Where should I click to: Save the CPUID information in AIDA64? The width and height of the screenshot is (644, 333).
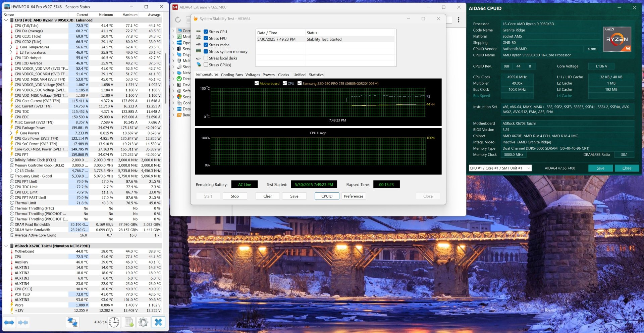click(600, 168)
